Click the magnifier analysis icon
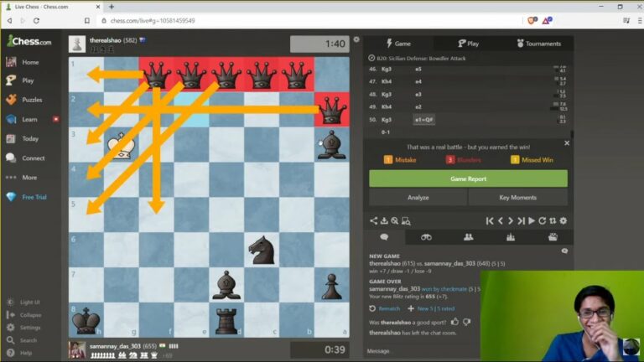 (x=395, y=221)
